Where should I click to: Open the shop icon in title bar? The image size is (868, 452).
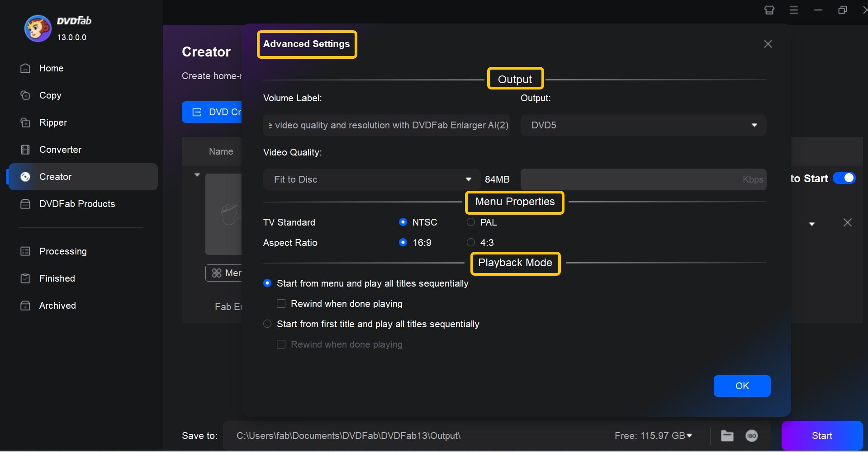point(769,10)
